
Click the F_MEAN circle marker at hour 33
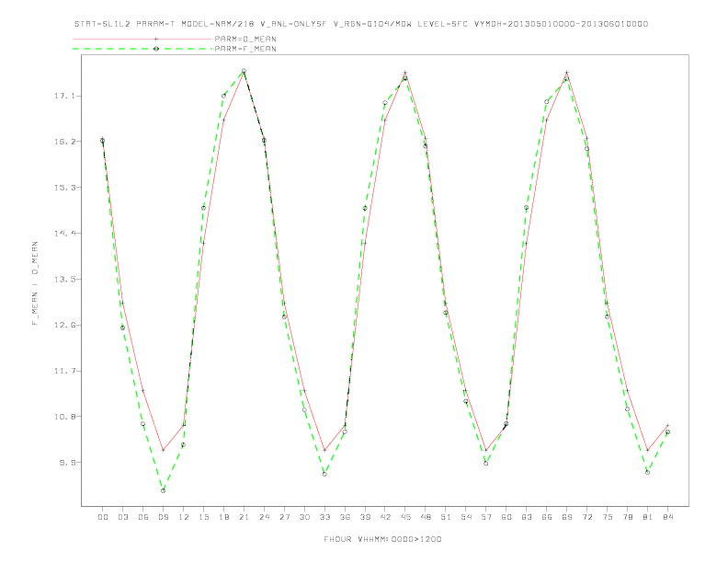(324, 474)
